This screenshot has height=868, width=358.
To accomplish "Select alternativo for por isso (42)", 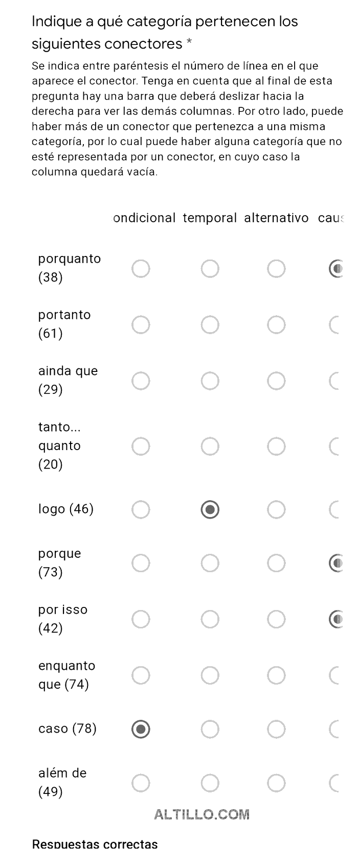I will pos(276,619).
